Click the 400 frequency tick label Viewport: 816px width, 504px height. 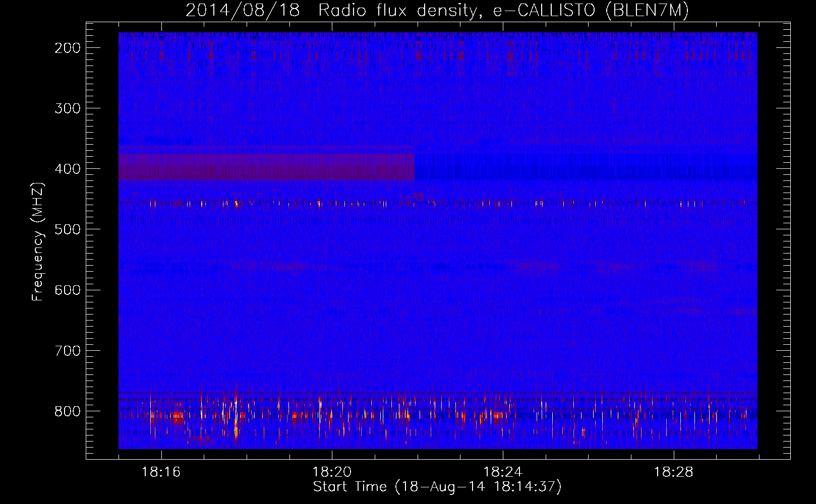point(68,169)
